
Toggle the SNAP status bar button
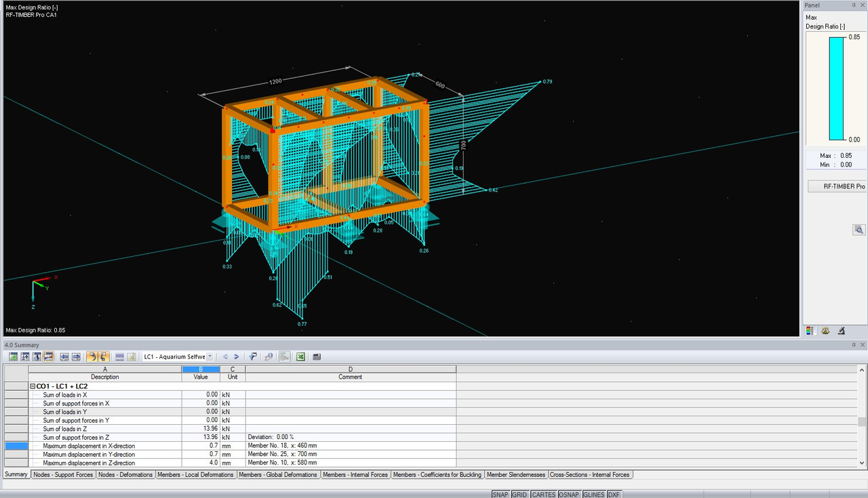coord(500,495)
